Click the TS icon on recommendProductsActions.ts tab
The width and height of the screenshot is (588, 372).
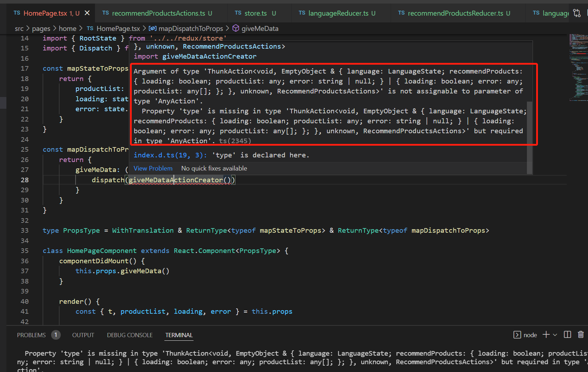click(105, 13)
